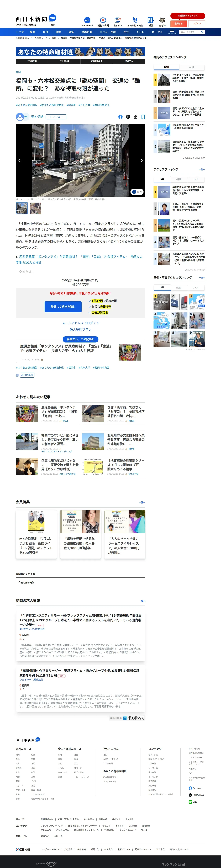This screenshot has width=221, height=868.
Task: Select 1週間 tab in 画像・写真アクセスランキング
Action: coord(178,287)
